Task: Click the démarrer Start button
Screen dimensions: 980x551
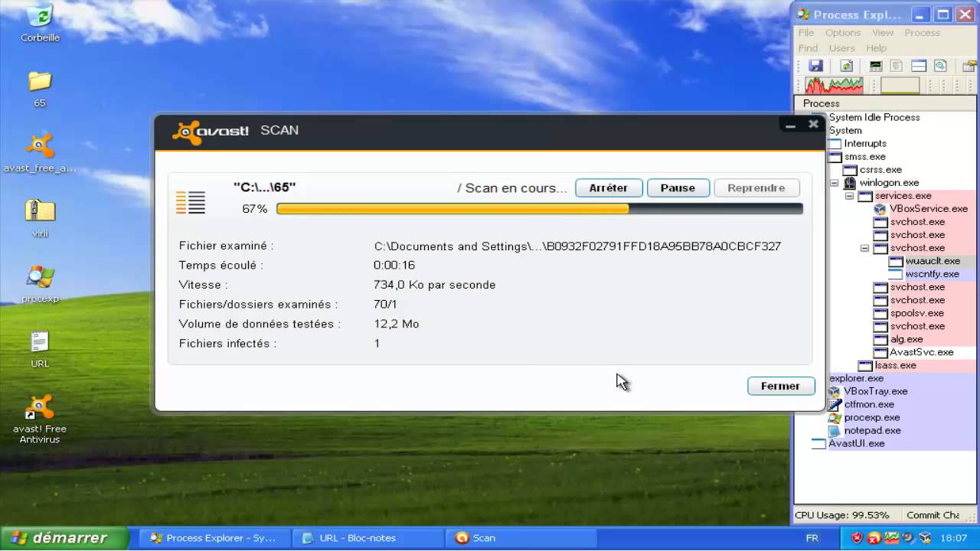Action: [x=64, y=538]
